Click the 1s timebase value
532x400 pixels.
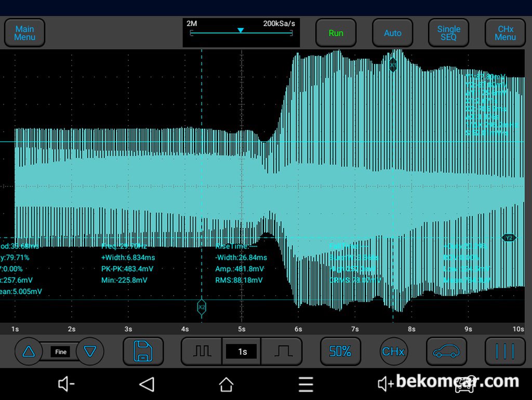pos(242,352)
